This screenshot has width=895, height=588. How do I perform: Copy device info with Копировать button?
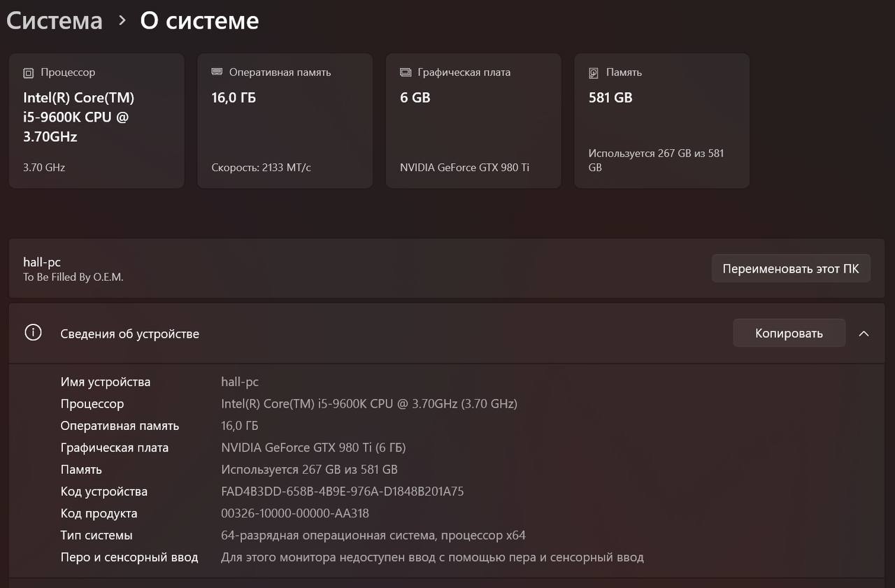(x=789, y=334)
